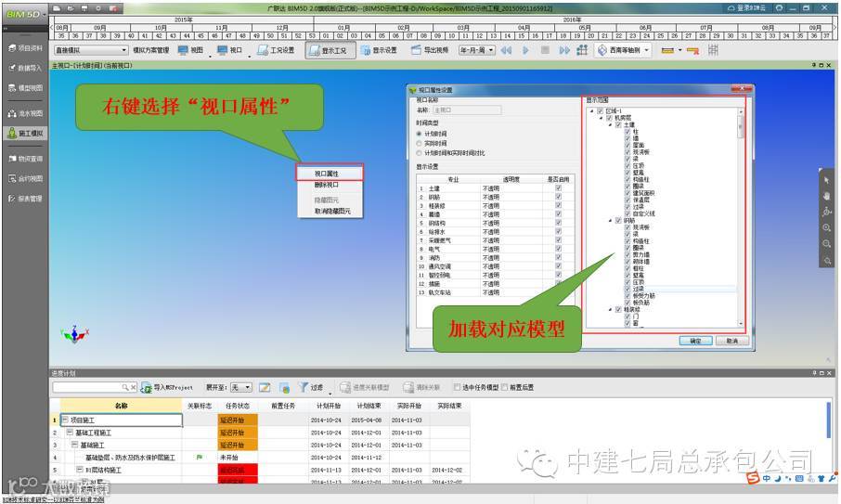This screenshot has width=841, height=504.
Task: Open the 直接模拟 mode dropdown
Action: [x=91, y=50]
